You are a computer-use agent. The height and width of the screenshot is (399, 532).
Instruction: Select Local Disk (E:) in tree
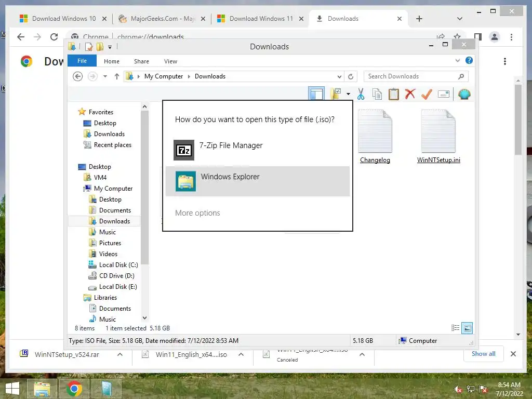tap(118, 287)
